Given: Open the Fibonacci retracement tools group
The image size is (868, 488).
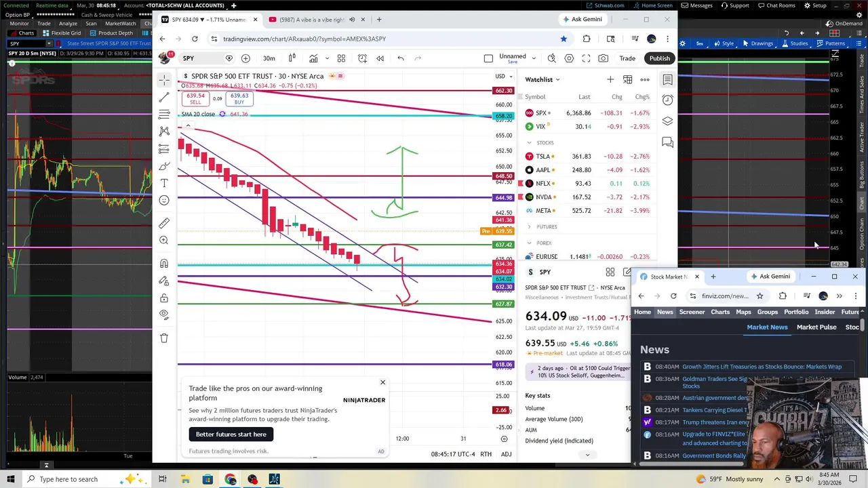Looking at the screenshot, I should [164, 114].
